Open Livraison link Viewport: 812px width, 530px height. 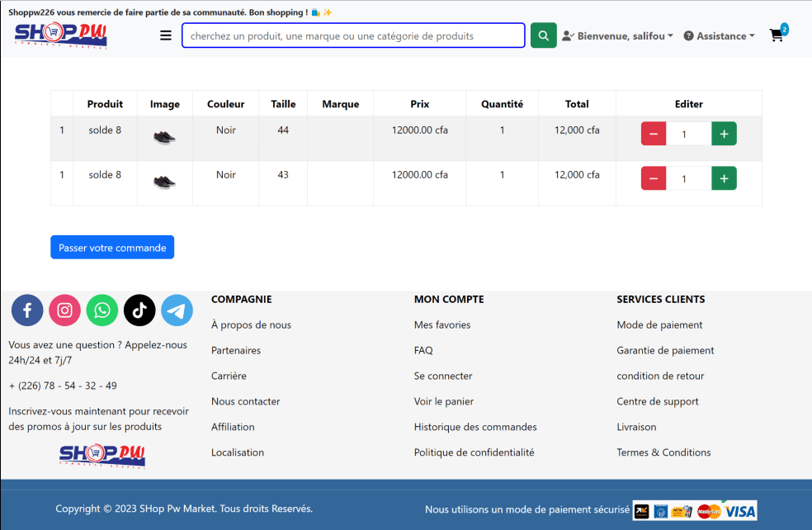click(636, 426)
